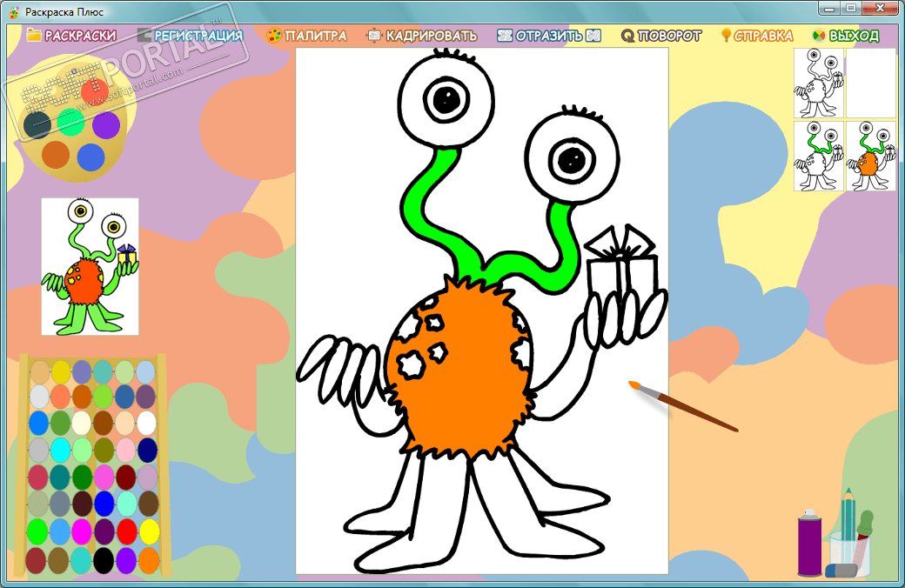
Task: Click the ПОВОРОТ rotate command
Action: point(661,36)
